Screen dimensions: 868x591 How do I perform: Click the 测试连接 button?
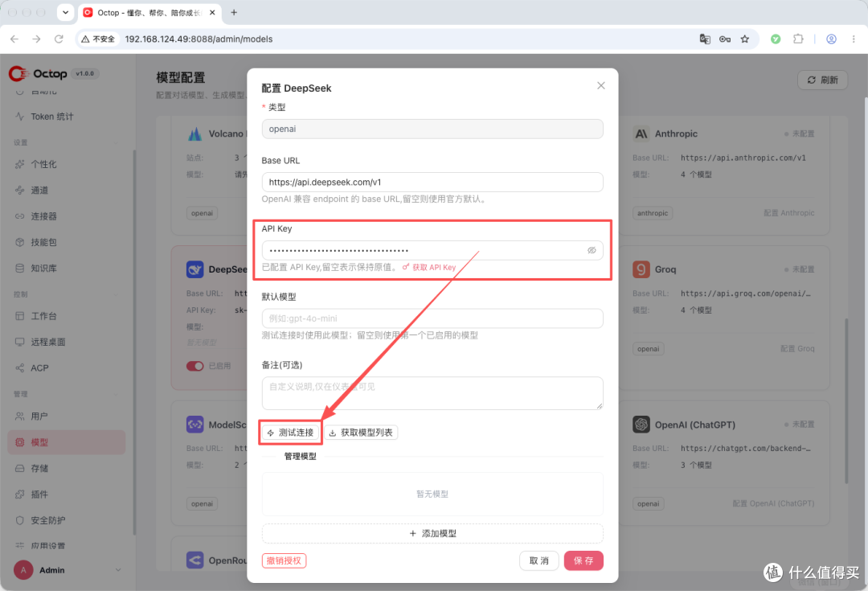291,433
